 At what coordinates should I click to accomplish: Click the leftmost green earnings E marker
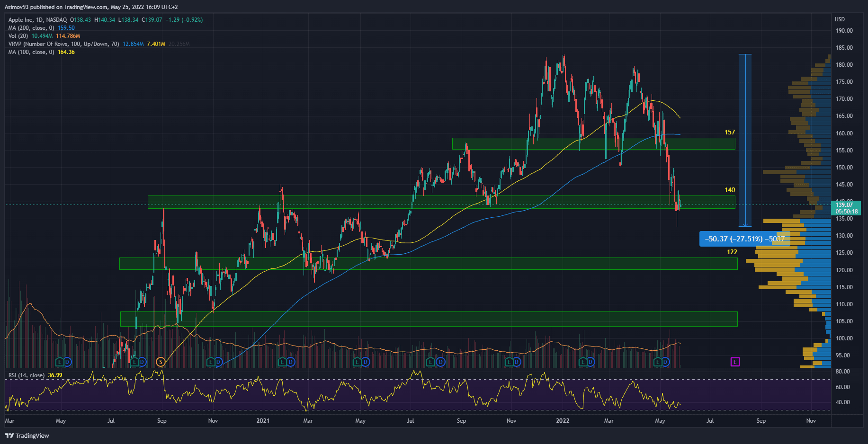[60, 362]
